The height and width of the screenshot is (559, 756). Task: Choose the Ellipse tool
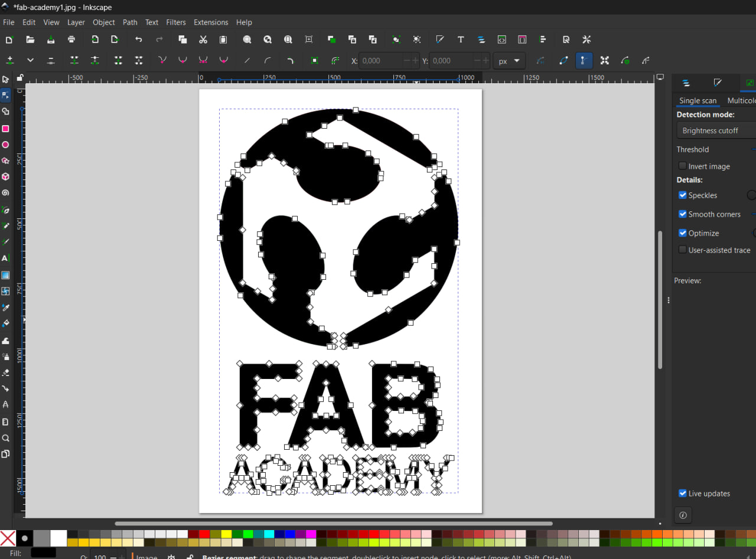(5, 145)
